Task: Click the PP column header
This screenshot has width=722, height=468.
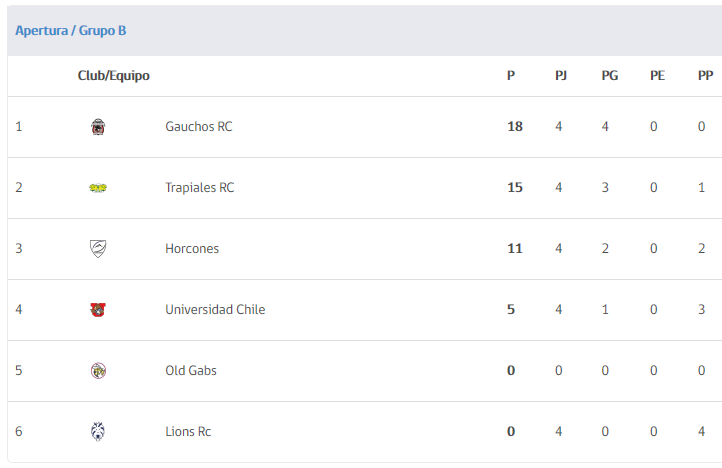Action: pos(705,76)
